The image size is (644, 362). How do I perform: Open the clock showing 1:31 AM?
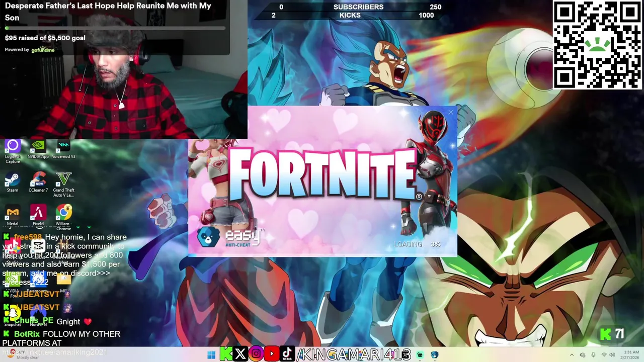coord(631,355)
